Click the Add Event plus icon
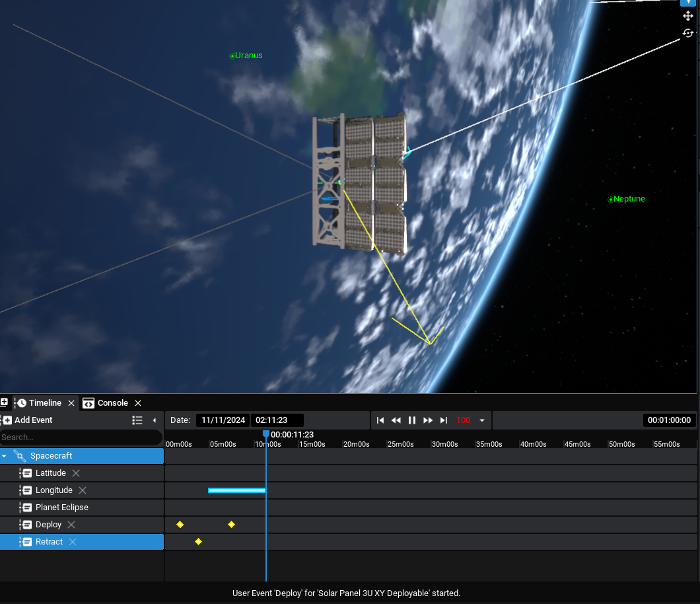Screen dimensions: 700x604 [7, 420]
